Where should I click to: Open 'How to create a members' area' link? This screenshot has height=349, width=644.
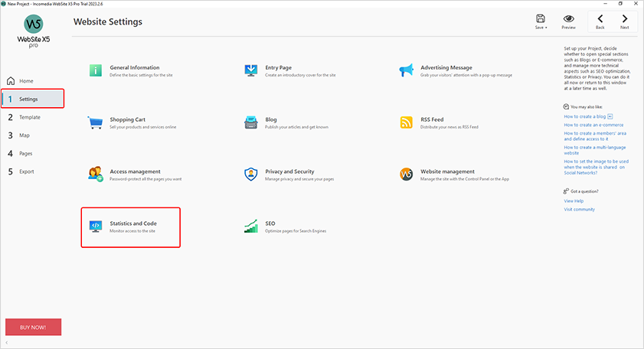pyautogui.click(x=595, y=136)
